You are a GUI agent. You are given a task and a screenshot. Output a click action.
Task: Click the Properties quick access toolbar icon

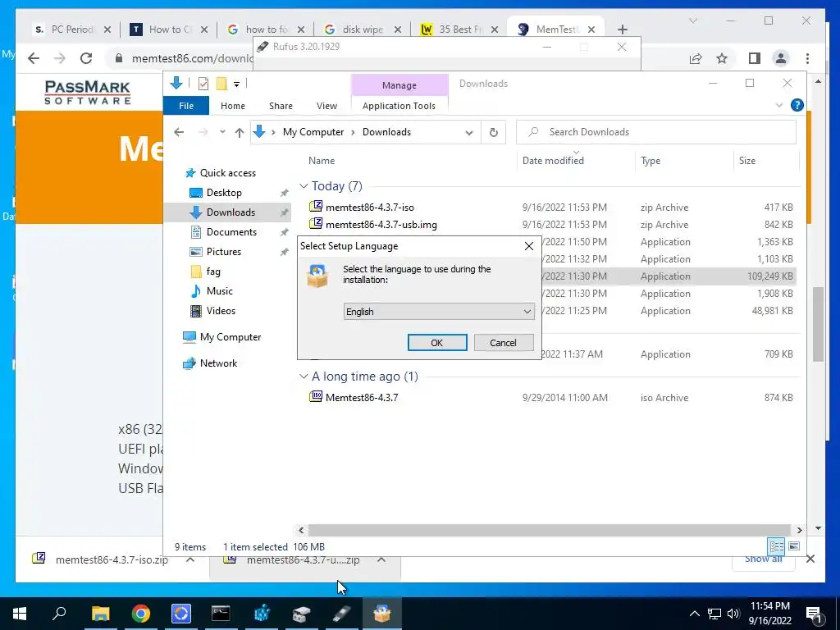203,84
